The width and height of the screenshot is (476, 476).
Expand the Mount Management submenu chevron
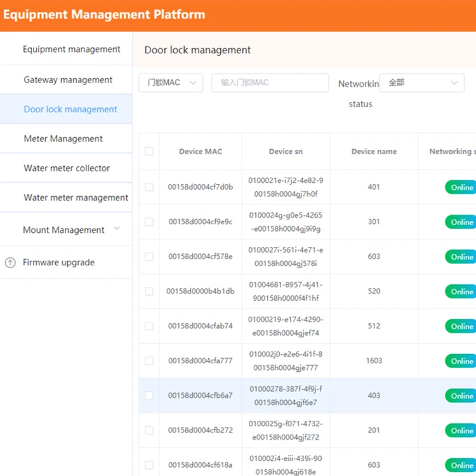click(x=116, y=229)
